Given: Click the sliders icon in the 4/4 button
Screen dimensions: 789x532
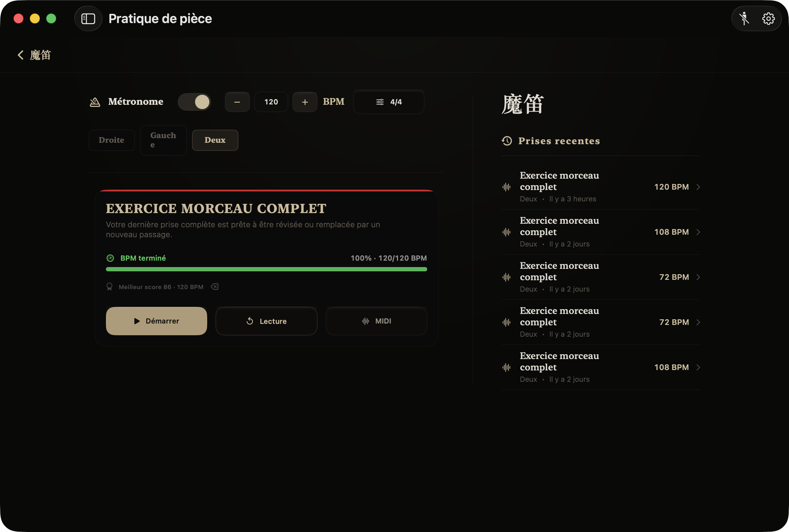Looking at the screenshot, I should 380,102.
